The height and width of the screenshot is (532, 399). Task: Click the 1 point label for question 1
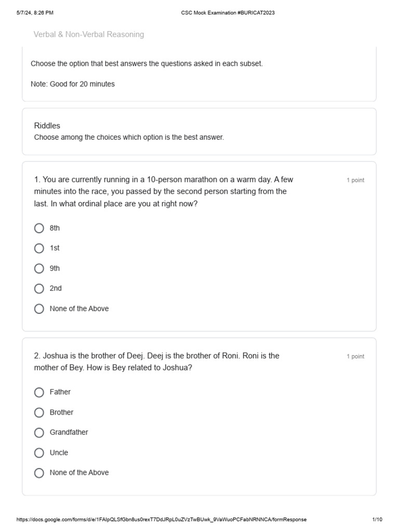pyautogui.click(x=355, y=180)
